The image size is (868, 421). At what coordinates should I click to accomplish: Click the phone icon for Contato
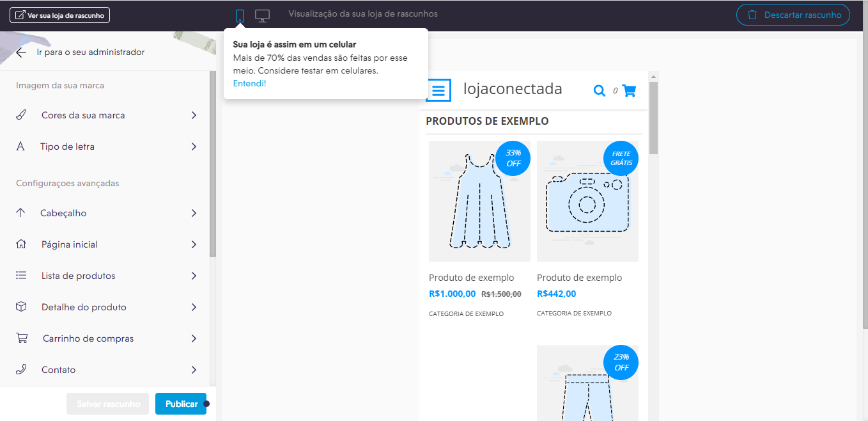[x=21, y=370]
